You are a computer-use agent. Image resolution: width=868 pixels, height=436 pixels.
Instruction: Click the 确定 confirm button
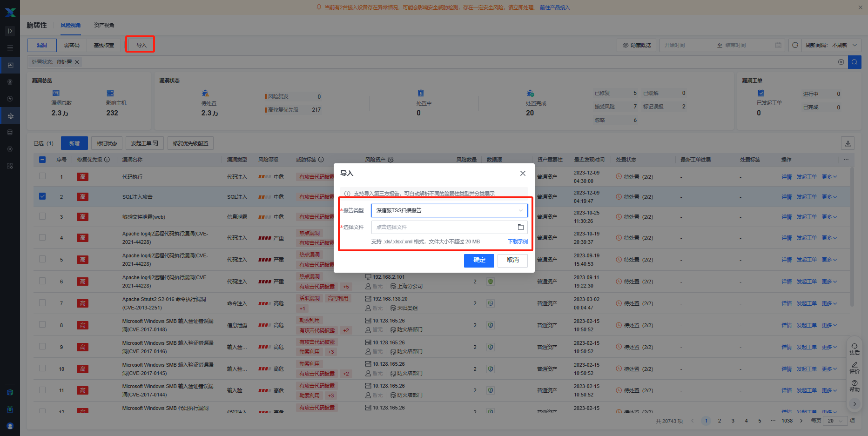[x=479, y=260]
